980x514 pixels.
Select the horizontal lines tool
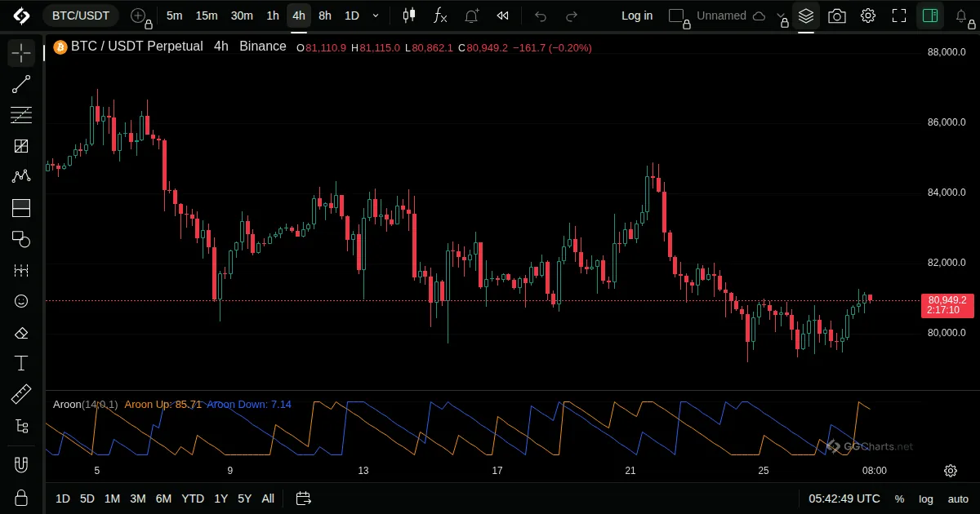21,115
